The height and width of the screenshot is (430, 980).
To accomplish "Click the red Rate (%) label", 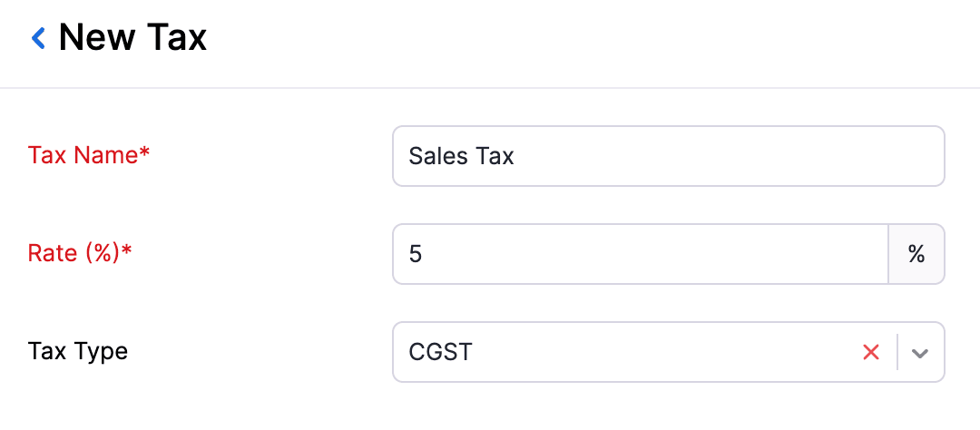I will (x=73, y=253).
